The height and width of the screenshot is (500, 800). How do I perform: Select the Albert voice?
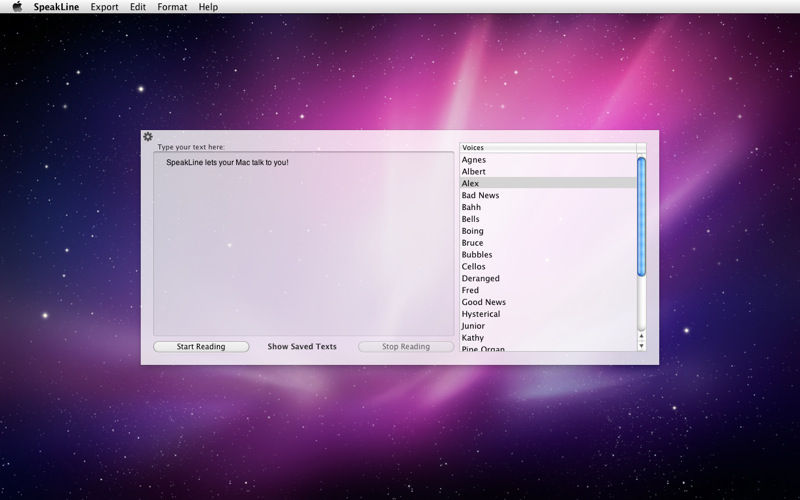coord(548,171)
